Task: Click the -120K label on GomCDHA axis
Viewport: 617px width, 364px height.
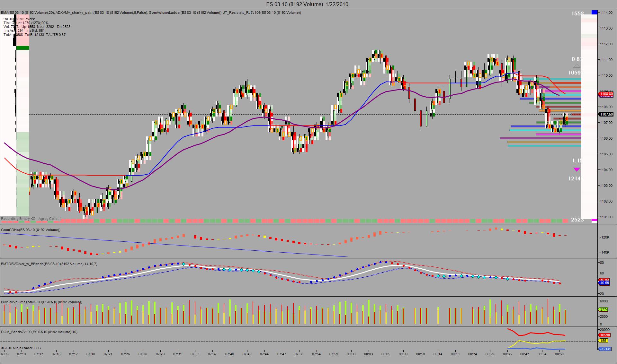Action: (605, 237)
